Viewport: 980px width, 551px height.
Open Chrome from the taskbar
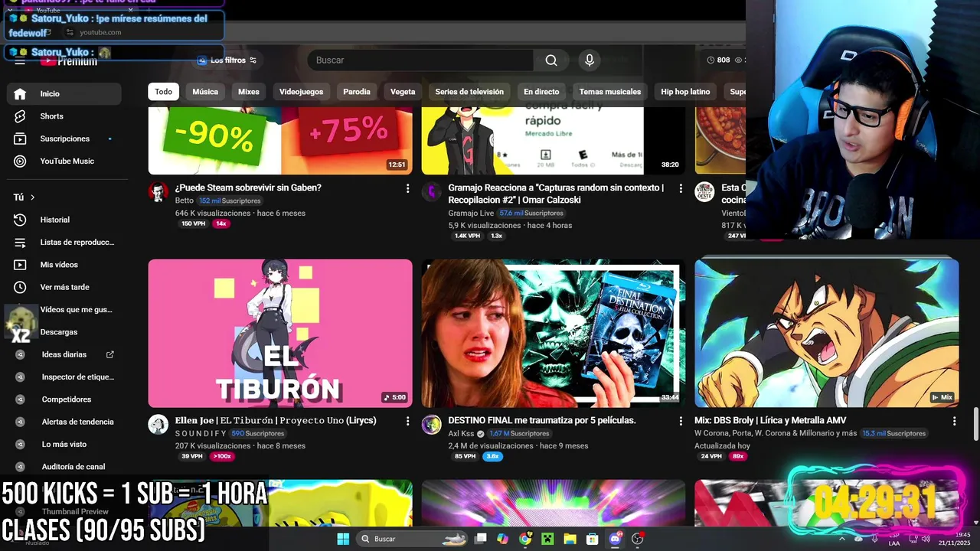(525, 539)
